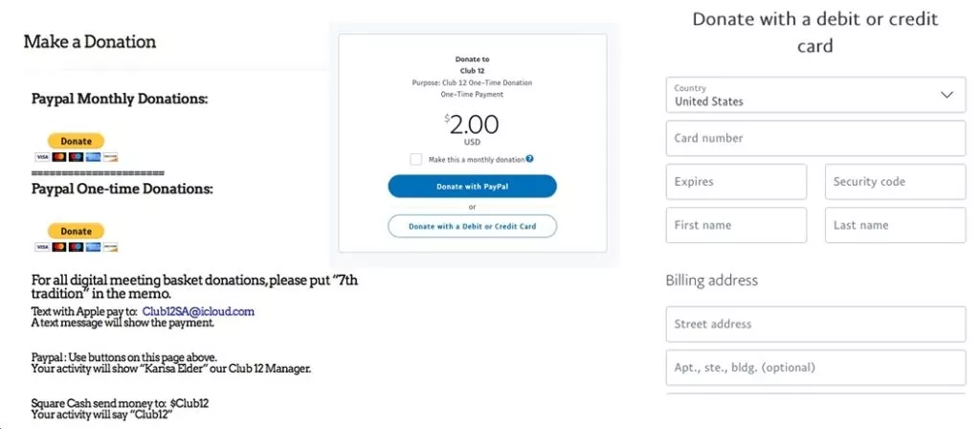Image resolution: width=980 pixels, height=429 pixels.
Task: Click the monthly donation help icon
Action: tap(529, 159)
